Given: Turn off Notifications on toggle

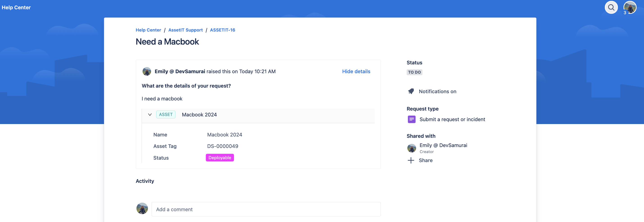Looking at the screenshot, I should point(437,91).
